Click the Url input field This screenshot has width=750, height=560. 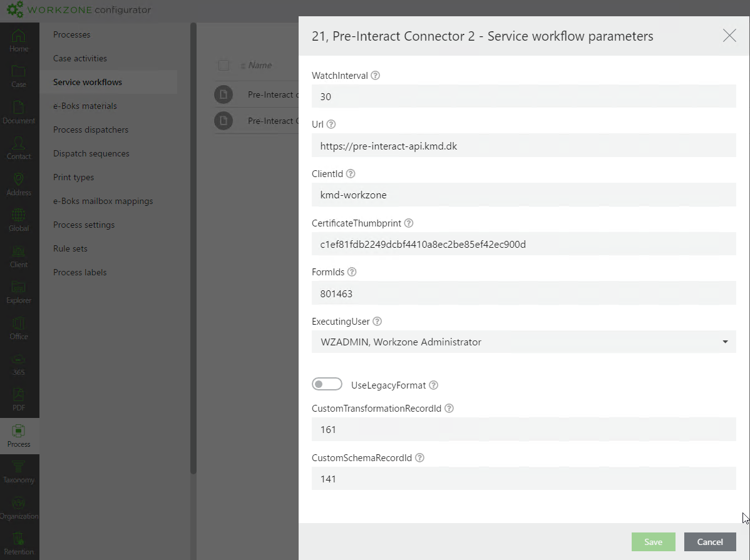(523, 146)
